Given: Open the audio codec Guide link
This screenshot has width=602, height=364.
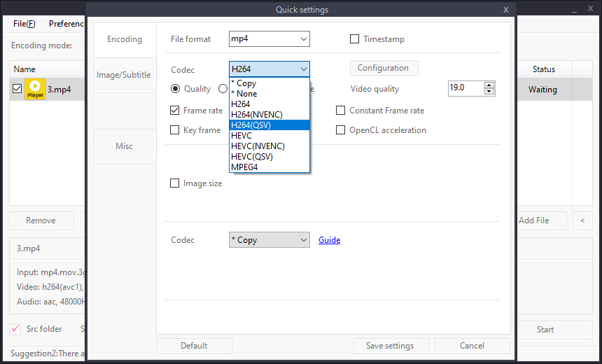Looking at the screenshot, I should click(329, 240).
